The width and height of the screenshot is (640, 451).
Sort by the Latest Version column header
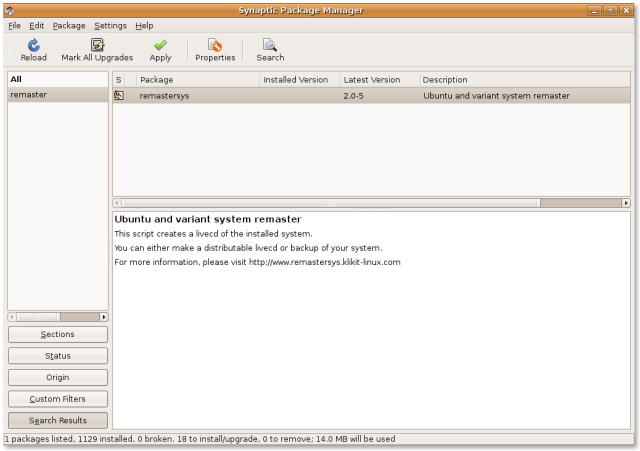pos(378,79)
